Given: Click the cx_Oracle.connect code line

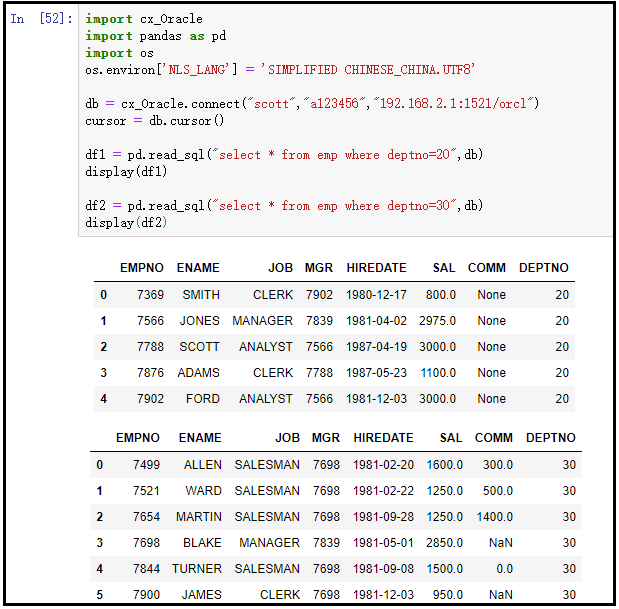Looking at the screenshot, I should tap(312, 104).
